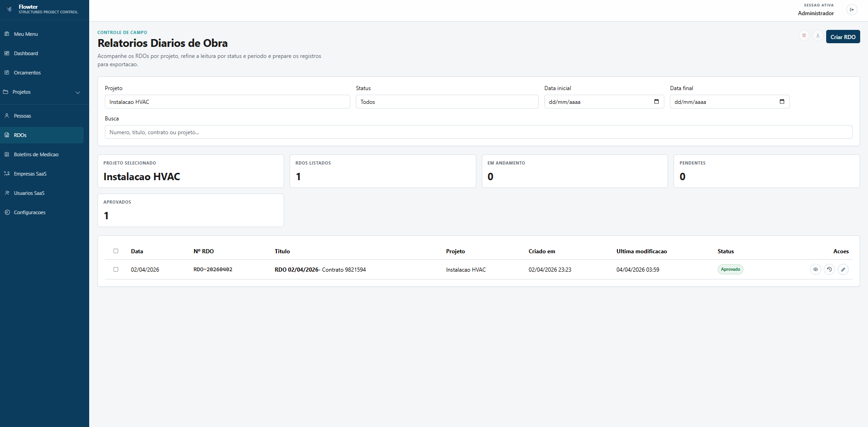This screenshot has height=427, width=868.
Task: Open Boletins de Medicao in sidebar
Action: pos(36,154)
